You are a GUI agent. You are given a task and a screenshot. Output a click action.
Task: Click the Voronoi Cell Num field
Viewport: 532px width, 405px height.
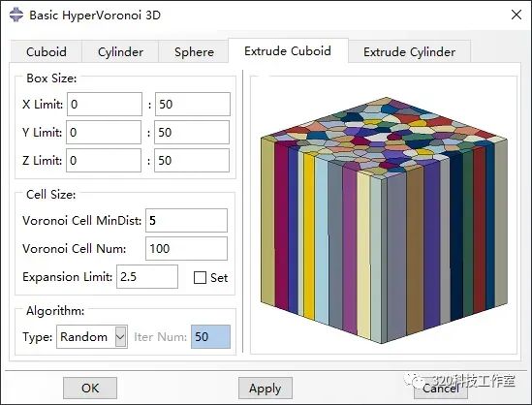187,249
